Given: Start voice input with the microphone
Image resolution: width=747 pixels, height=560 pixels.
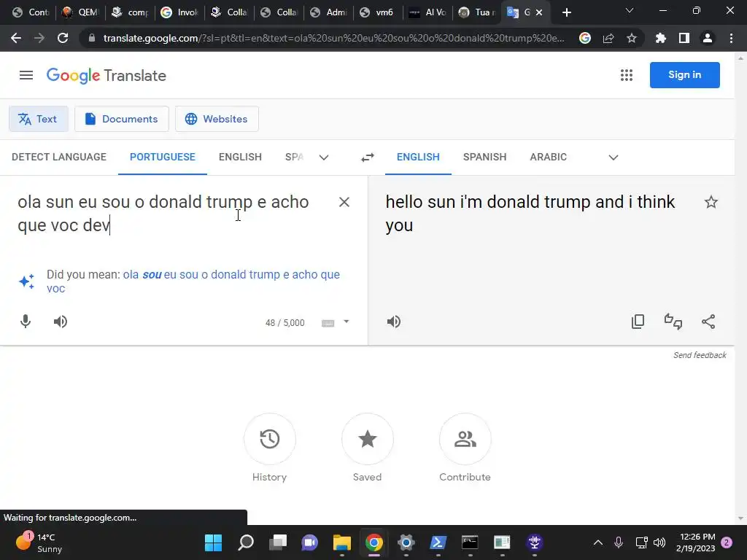Looking at the screenshot, I should click(x=26, y=322).
